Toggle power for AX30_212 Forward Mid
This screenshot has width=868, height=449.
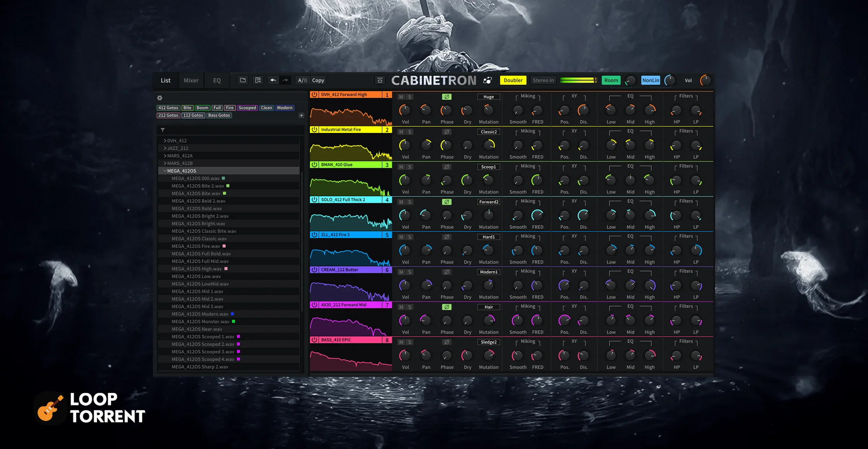[314, 305]
